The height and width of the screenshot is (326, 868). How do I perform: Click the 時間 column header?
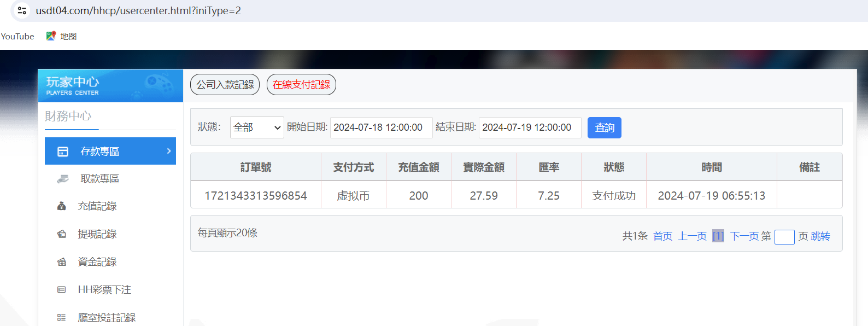click(712, 167)
